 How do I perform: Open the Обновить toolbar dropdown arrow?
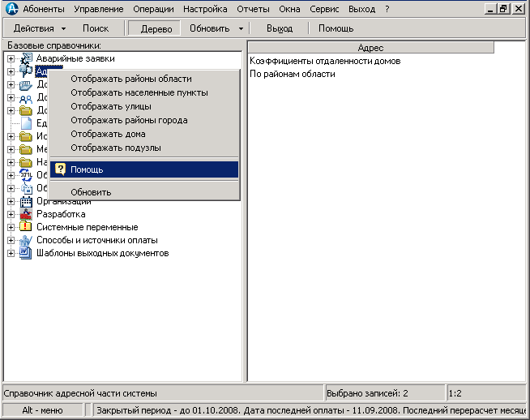[241, 28]
